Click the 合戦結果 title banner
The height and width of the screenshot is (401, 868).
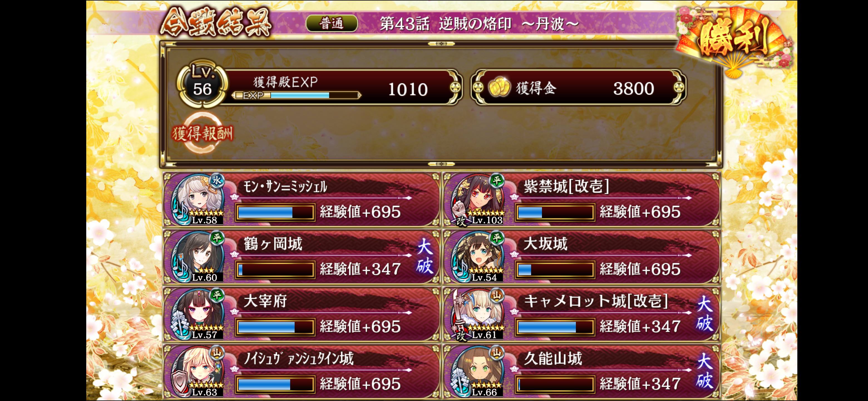pos(216,22)
